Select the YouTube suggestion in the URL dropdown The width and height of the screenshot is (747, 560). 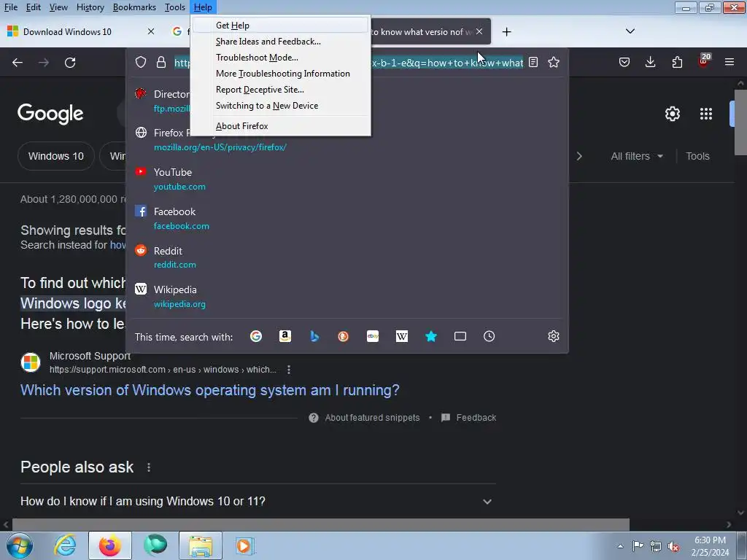pos(347,179)
